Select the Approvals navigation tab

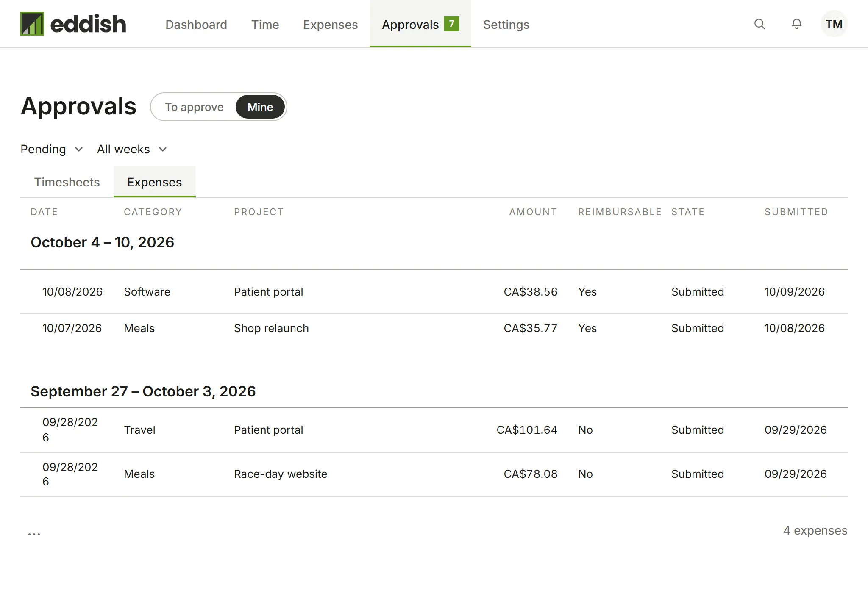[420, 24]
